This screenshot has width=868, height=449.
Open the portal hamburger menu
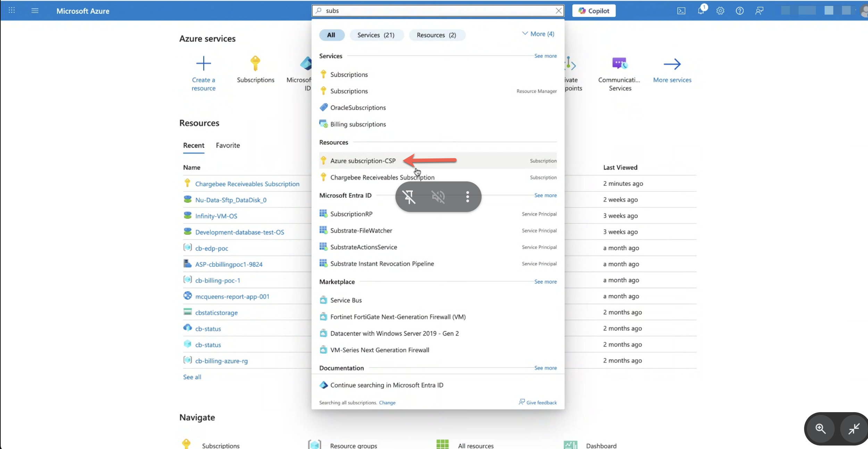(35, 11)
